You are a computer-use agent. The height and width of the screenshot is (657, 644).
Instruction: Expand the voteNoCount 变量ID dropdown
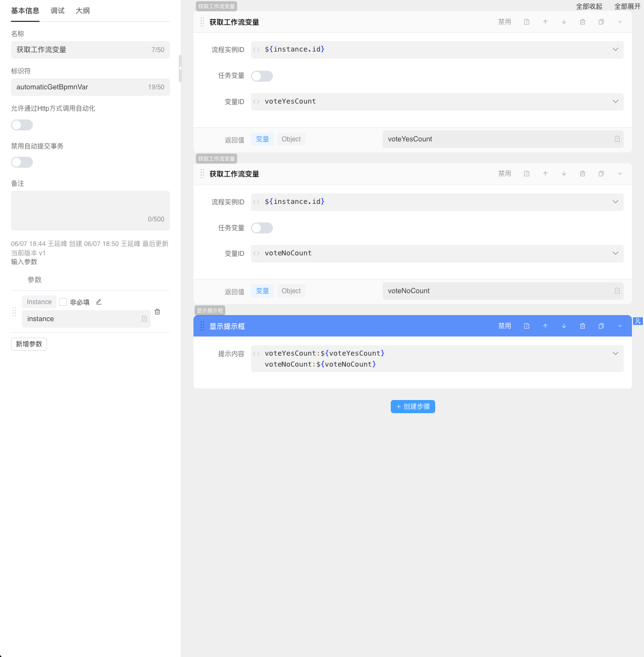click(x=615, y=253)
